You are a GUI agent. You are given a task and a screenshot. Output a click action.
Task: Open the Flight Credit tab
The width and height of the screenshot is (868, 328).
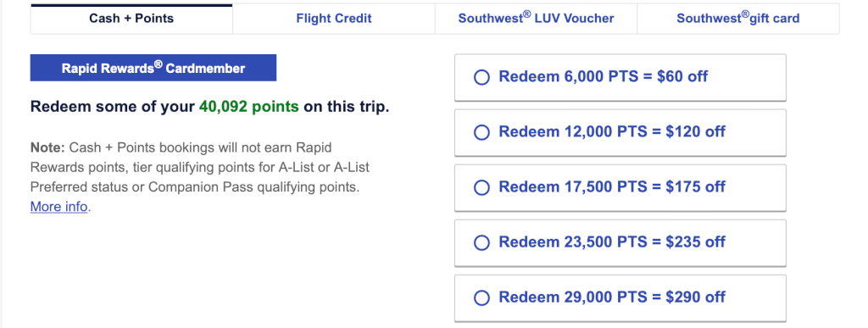334,19
